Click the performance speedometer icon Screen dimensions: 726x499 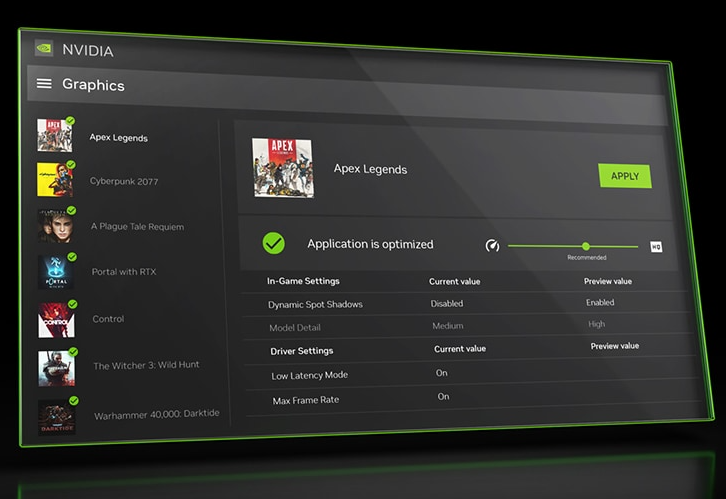coord(492,245)
